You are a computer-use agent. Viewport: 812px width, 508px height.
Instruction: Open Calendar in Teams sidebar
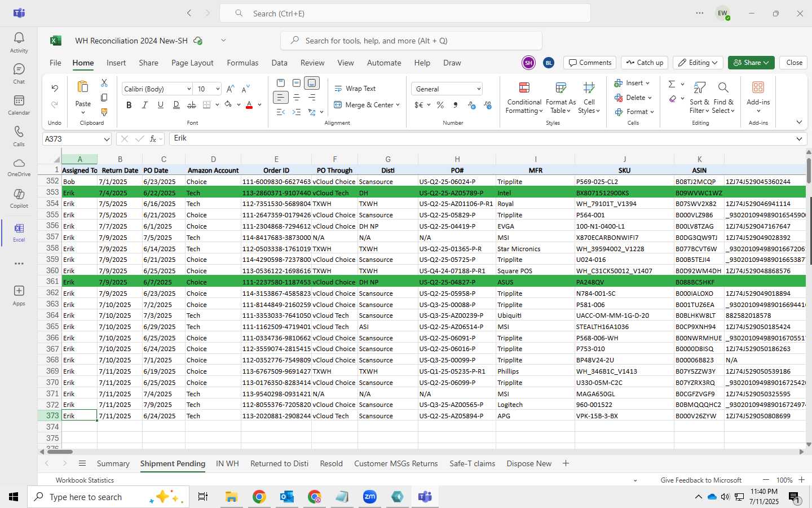(x=19, y=105)
